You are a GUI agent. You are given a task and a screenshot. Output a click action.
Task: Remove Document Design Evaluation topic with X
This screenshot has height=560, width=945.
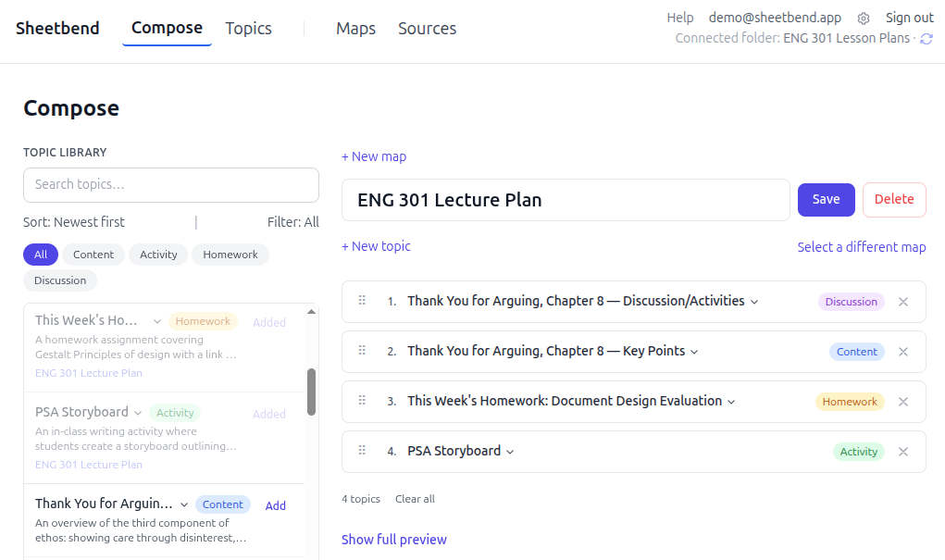click(902, 402)
